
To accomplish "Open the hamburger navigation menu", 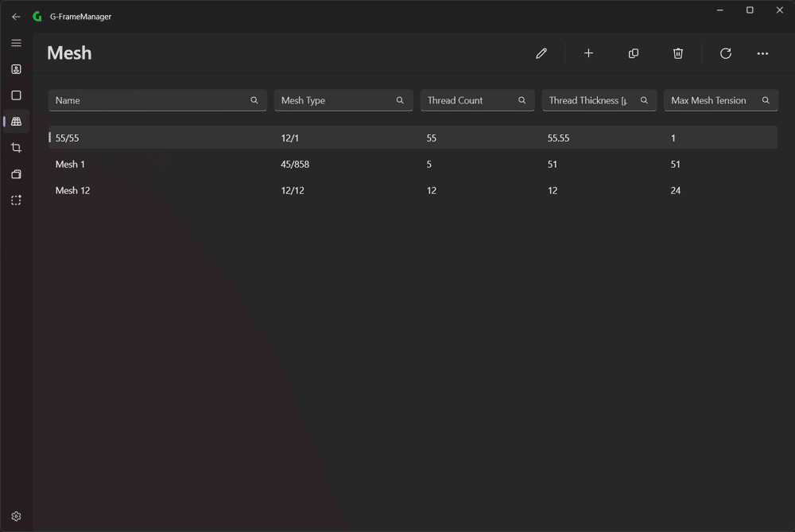I will [x=16, y=43].
